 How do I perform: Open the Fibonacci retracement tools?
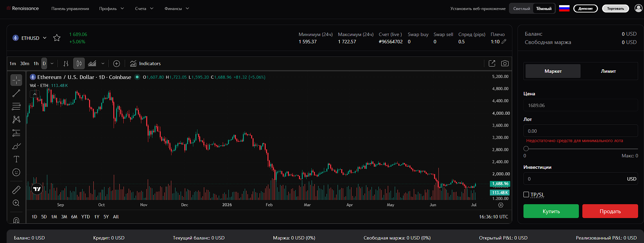pyautogui.click(x=16, y=106)
